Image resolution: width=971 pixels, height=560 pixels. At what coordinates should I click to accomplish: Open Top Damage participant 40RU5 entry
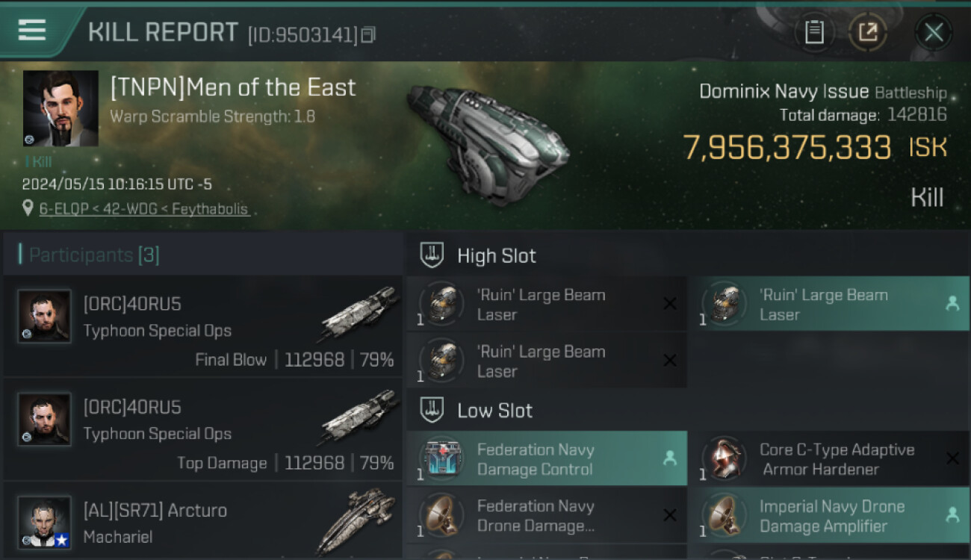202,431
